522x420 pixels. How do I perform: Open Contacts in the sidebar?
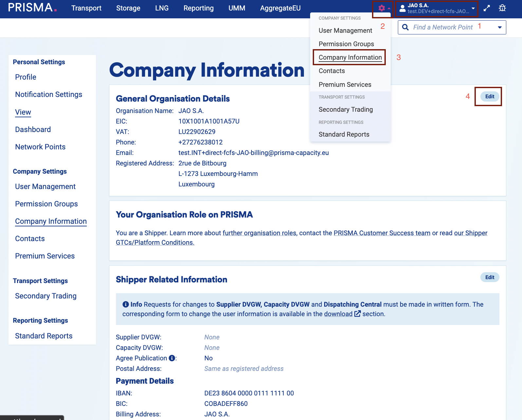tap(30, 239)
